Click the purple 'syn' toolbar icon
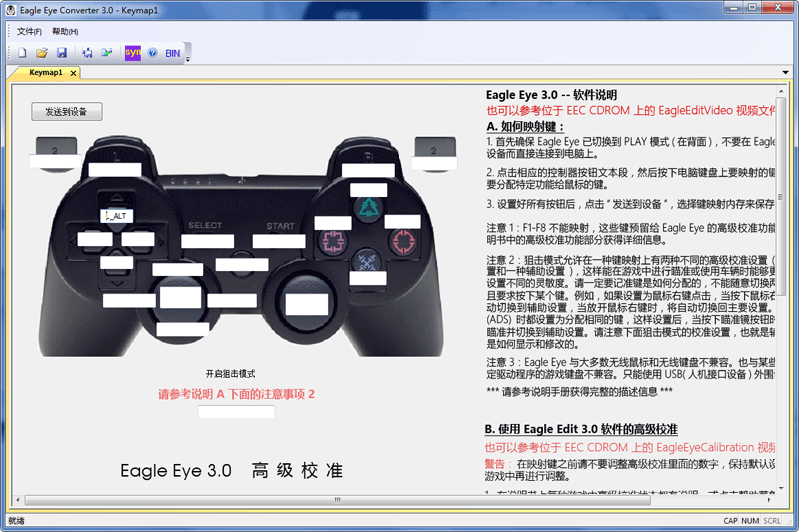This screenshot has height=532, width=799. 133,53
